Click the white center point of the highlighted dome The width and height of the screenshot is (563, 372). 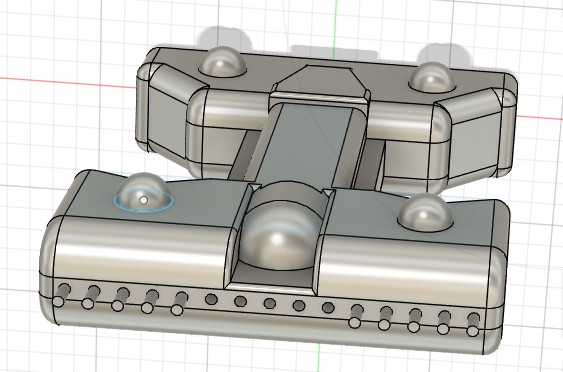[144, 200]
